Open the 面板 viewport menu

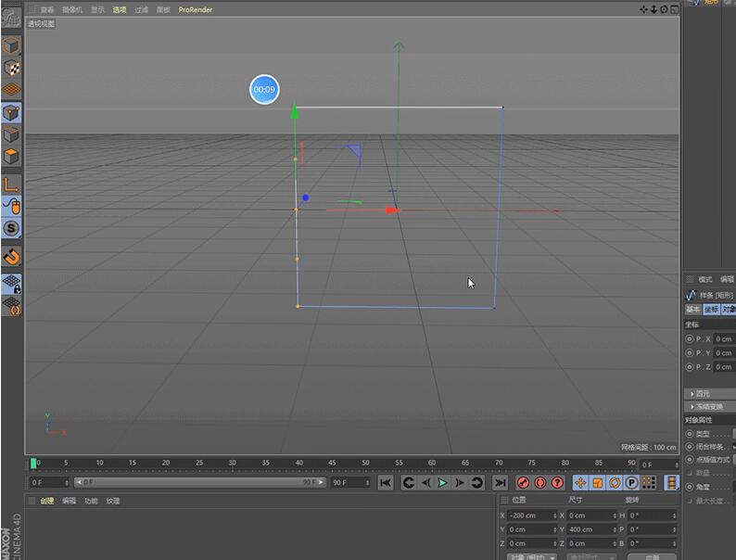(x=163, y=9)
